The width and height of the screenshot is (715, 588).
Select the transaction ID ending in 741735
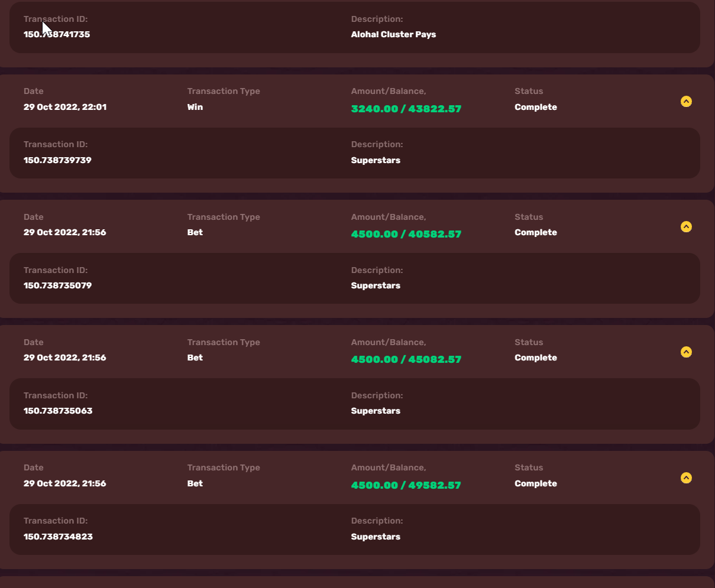57,34
